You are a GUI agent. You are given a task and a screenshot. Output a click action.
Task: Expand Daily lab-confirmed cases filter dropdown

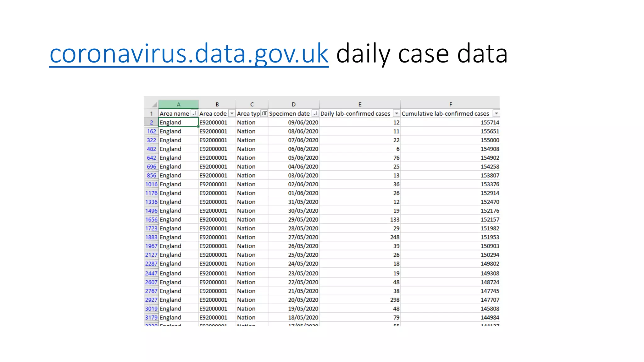(397, 113)
